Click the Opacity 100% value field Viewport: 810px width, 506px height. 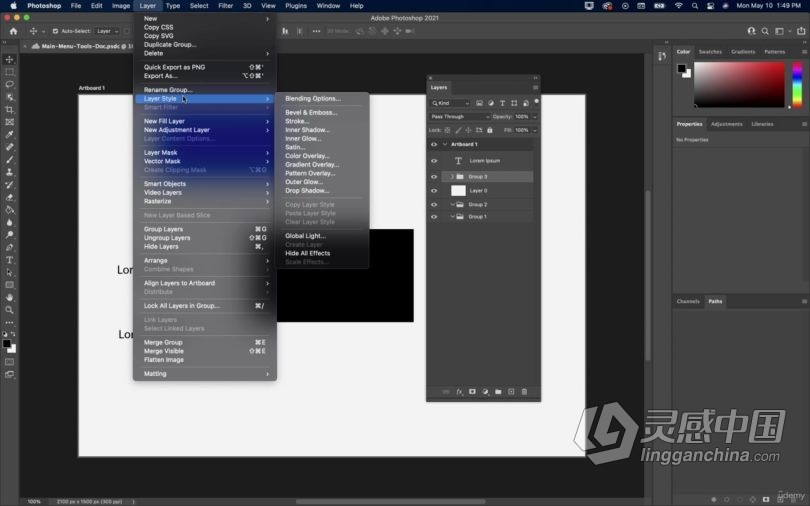click(522, 117)
